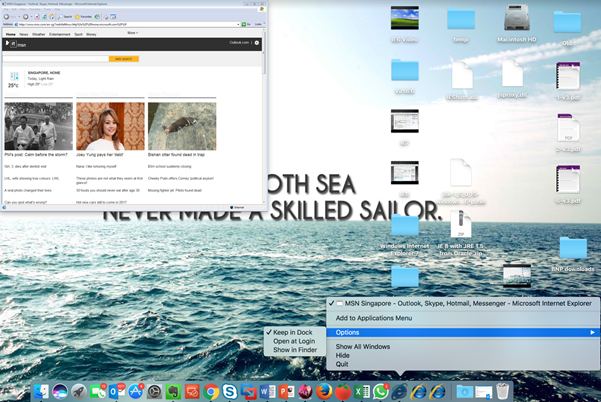Select Add to Applications Menu

(x=381, y=318)
